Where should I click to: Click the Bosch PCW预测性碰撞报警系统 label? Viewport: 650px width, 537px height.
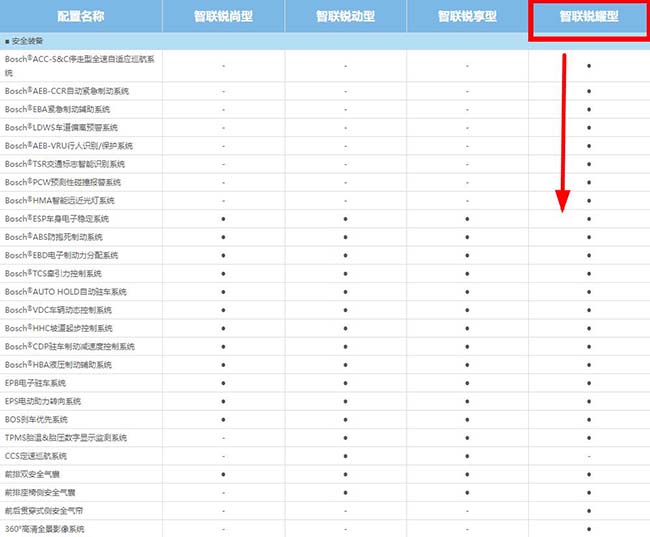click(63, 182)
